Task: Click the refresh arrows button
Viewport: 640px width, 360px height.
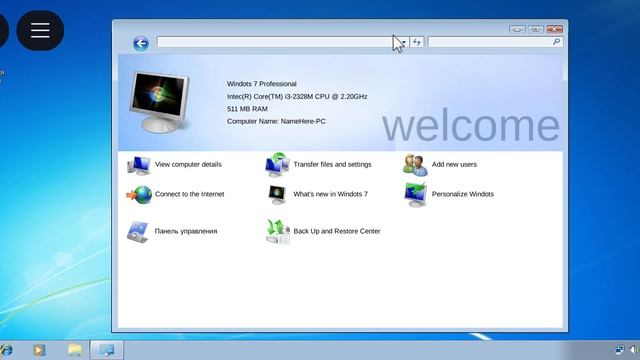Action: coord(416,42)
